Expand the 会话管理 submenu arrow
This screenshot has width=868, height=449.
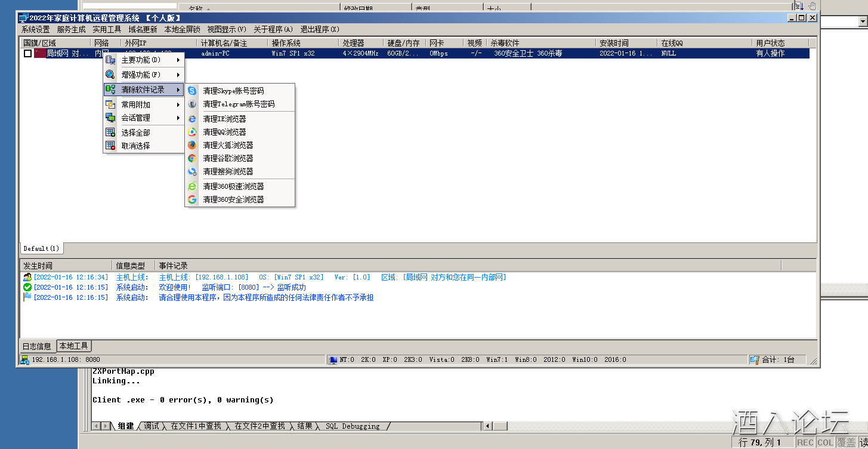[178, 118]
